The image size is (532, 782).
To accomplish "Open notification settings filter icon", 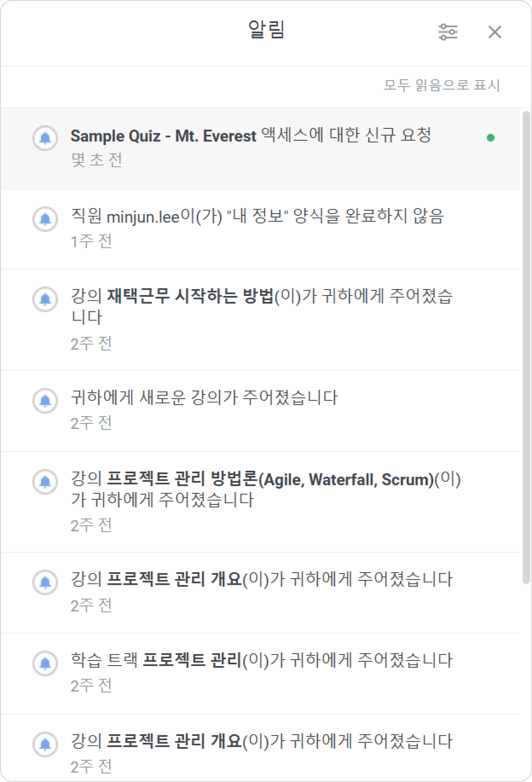I will click(x=448, y=32).
